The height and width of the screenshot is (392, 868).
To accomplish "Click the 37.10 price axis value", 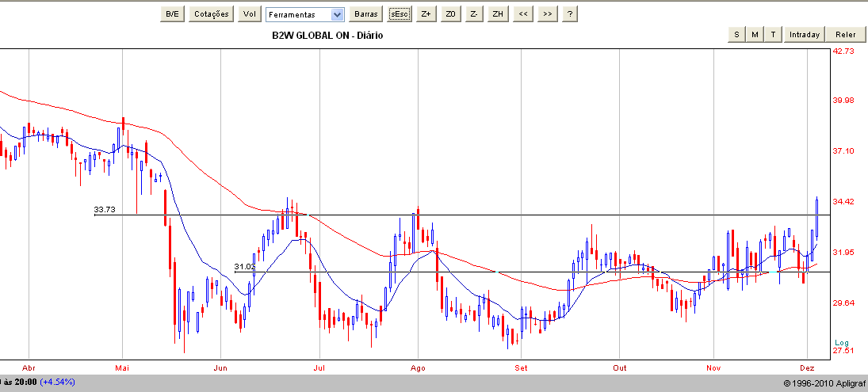I will (x=843, y=150).
